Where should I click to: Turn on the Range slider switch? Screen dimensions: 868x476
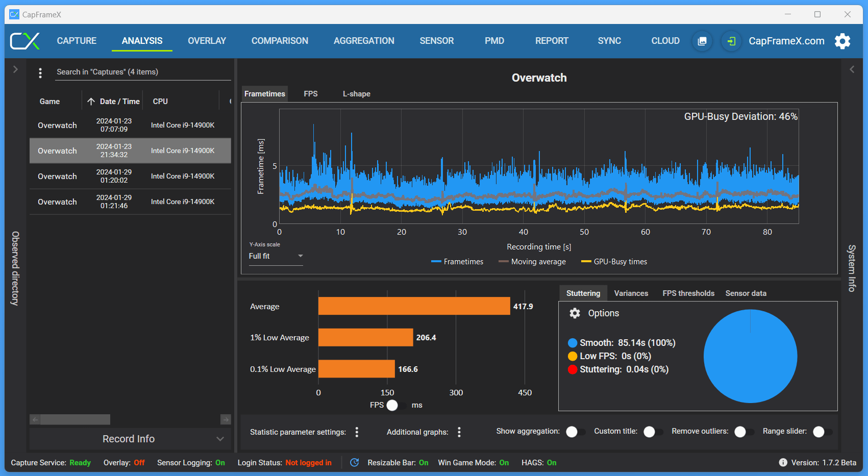823,432
